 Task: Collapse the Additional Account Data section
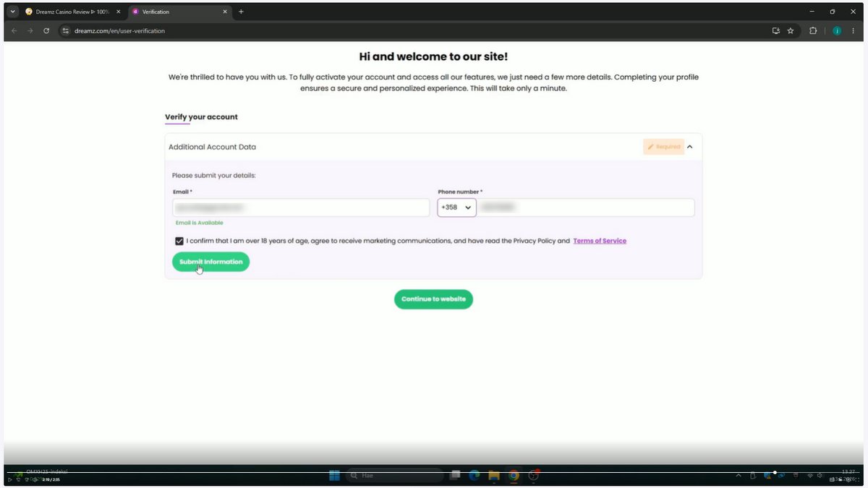click(x=689, y=147)
